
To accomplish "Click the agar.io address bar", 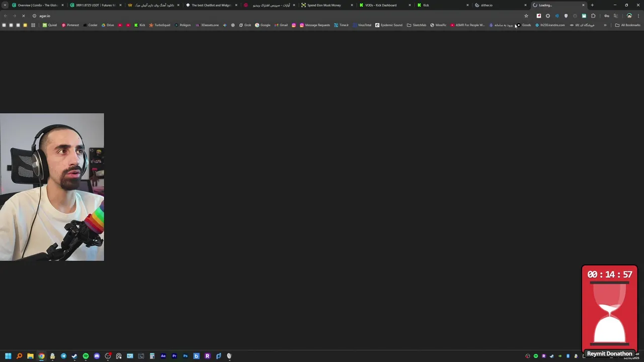I will click(279, 16).
